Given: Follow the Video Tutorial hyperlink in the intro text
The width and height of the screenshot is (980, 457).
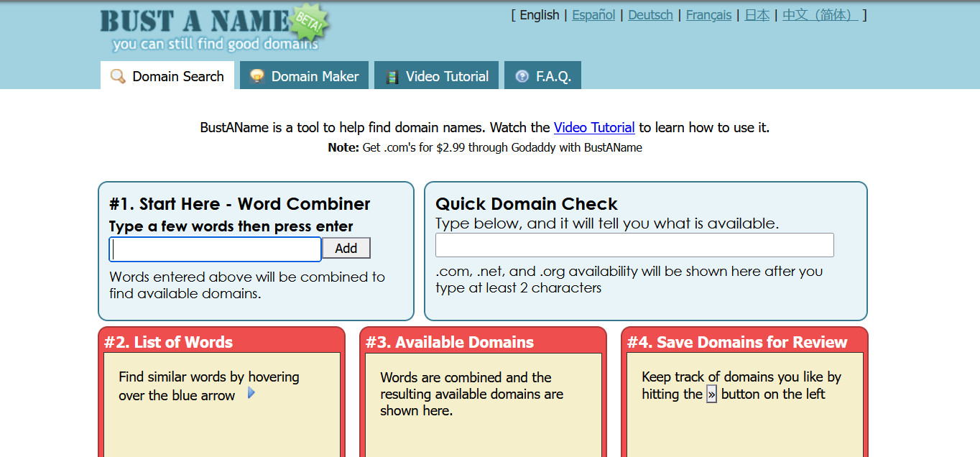Looking at the screenshot, I should pos(594,128).
